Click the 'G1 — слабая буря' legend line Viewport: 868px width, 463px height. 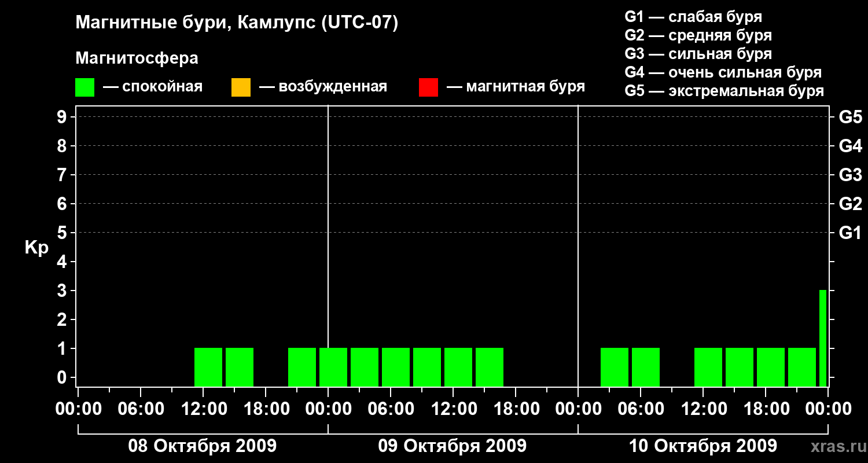(693, 17)
